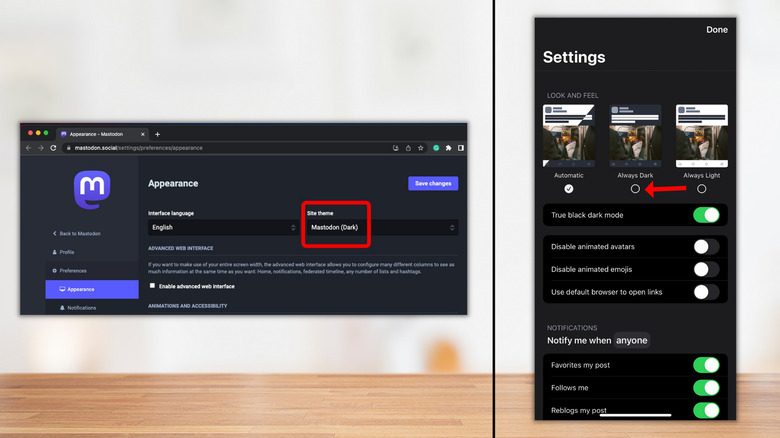Toggle Use default browser to open links
The height and width of the screenshot is (438, 780).
(x=706, y=292)
